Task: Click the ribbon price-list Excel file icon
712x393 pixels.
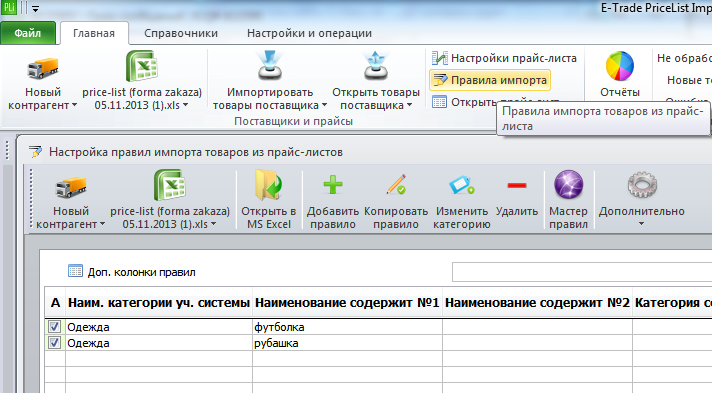Action: tap(141, 66)
